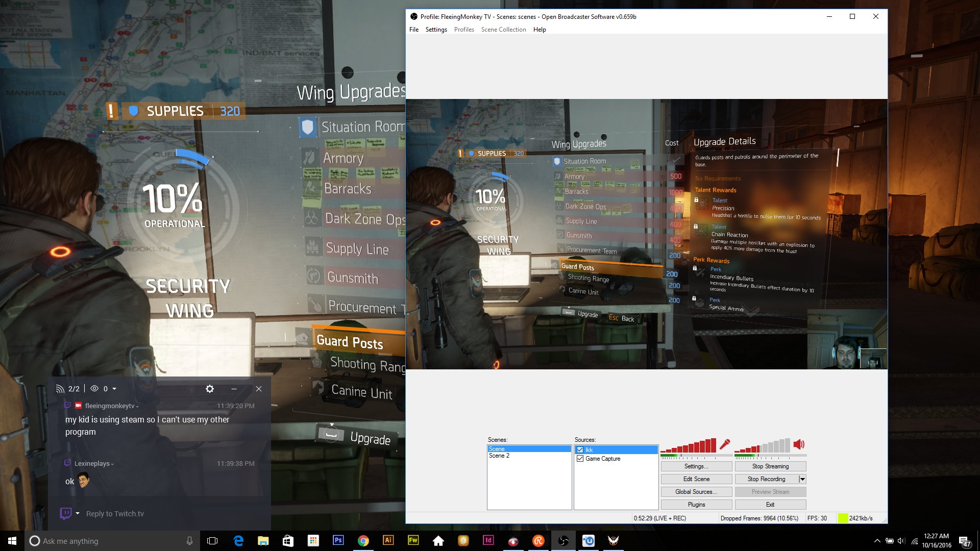Image resolution: width=980 pixels, height=551 pixels.
Task: Select the Exit button in OBS
Action: click(x=770, y=505)
